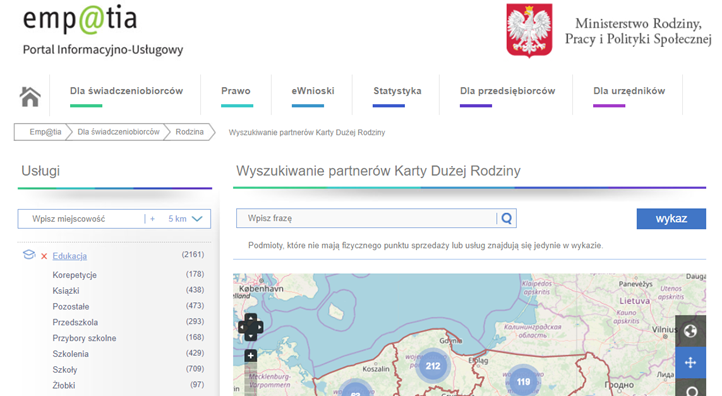Open the Dla świadczeniobiorców menu
This screenshot has width=722, height=396.
126,91
